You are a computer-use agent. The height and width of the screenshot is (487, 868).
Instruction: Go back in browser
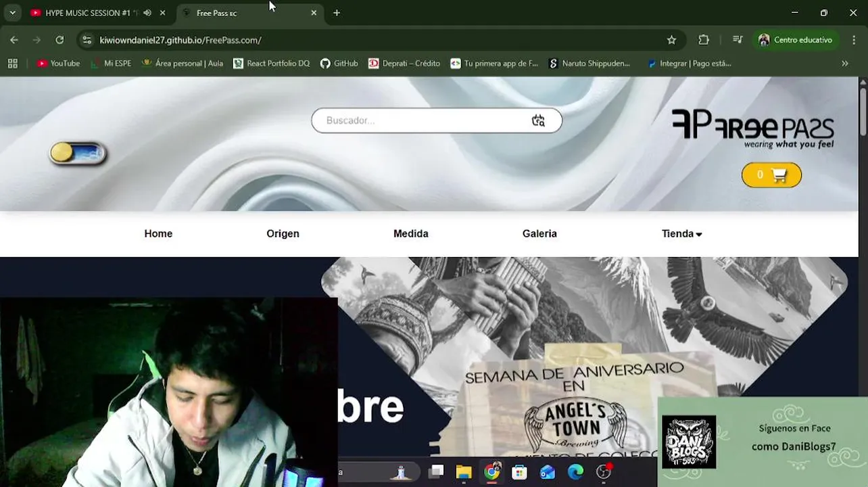(14, 40)
